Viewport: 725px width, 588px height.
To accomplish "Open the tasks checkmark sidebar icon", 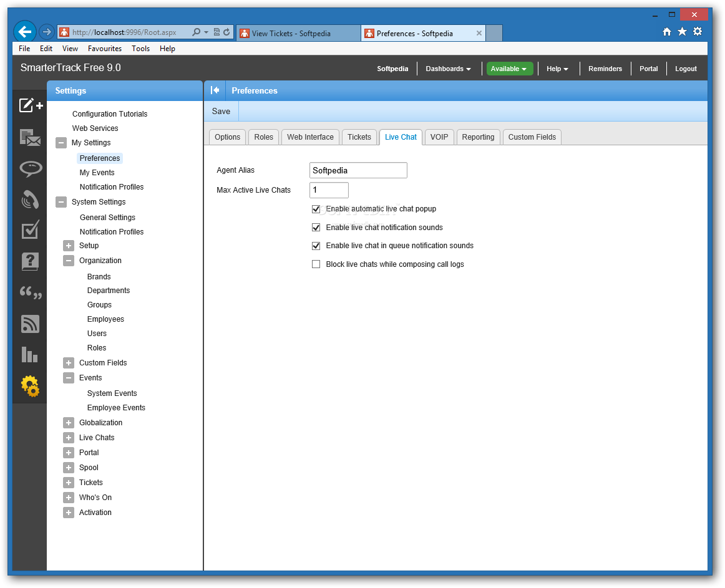I will click(30, 229).
